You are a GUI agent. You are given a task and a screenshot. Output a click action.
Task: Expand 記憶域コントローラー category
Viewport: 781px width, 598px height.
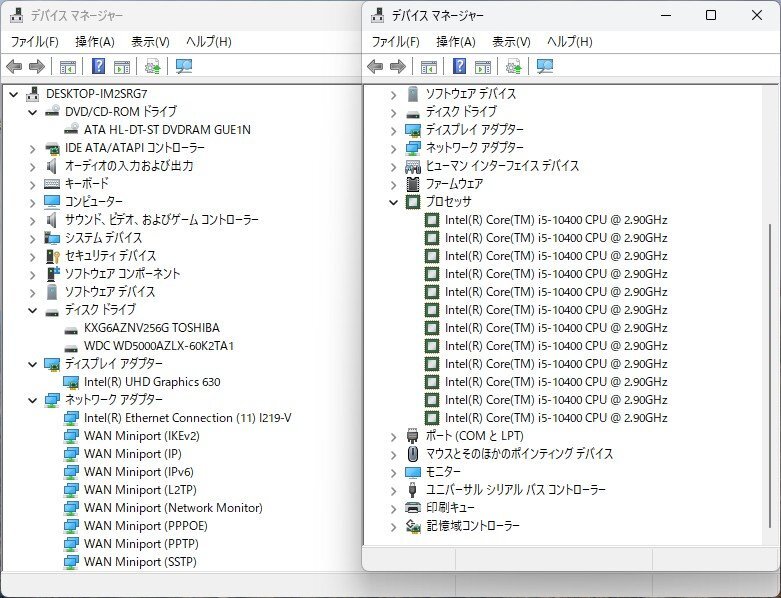coord(393,526)
